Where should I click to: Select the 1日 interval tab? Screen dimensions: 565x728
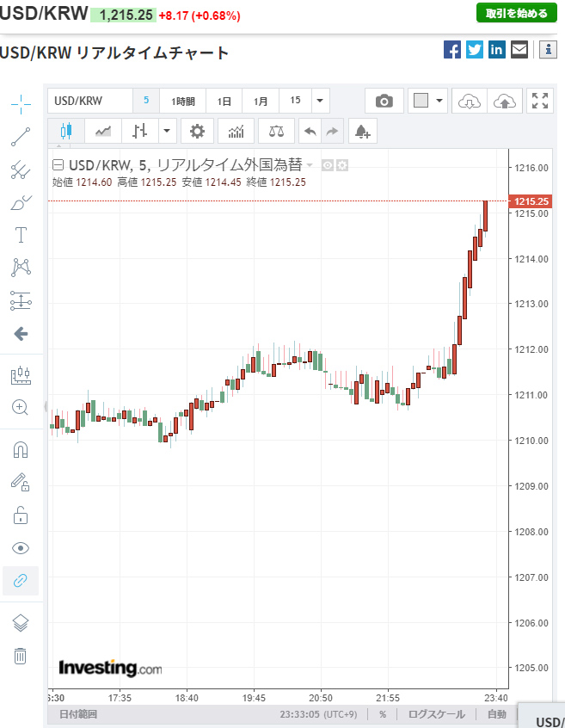(224, 101)
